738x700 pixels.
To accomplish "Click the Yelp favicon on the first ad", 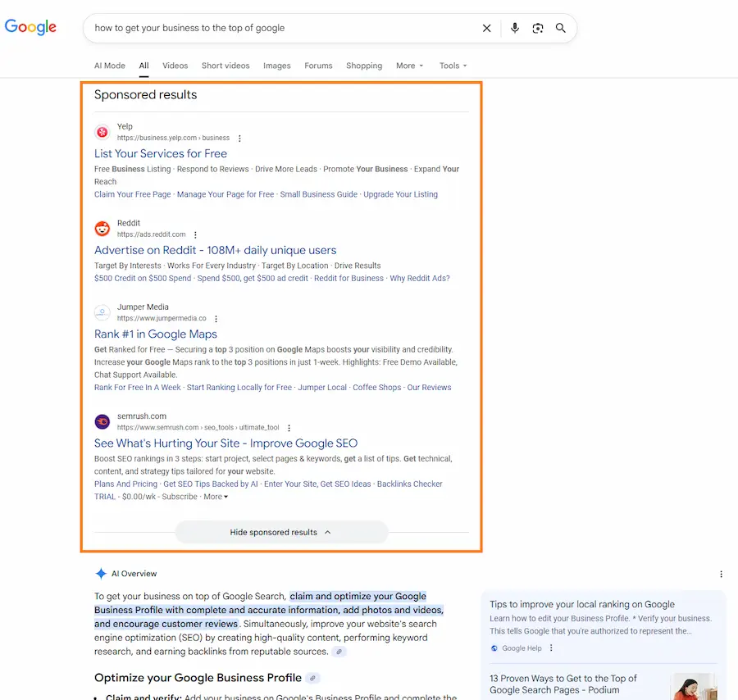I will (102, 131).
